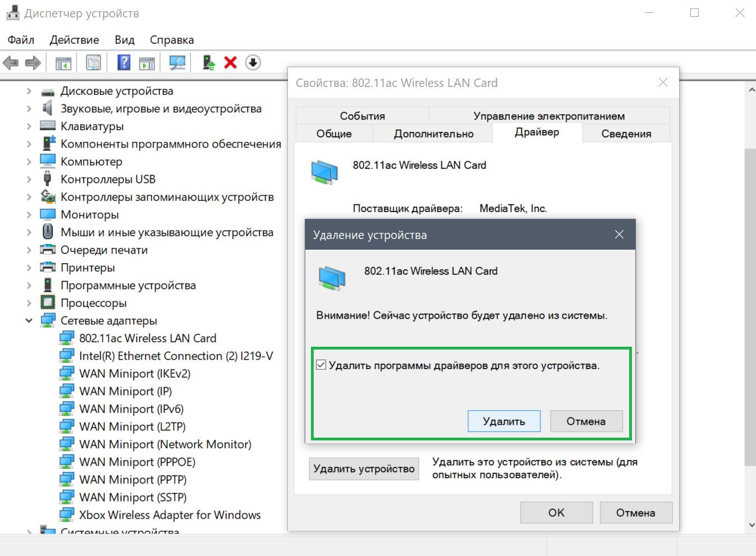The image size is (756, 556).
Task: Click the Computer category icon
Action: [48, 161]
